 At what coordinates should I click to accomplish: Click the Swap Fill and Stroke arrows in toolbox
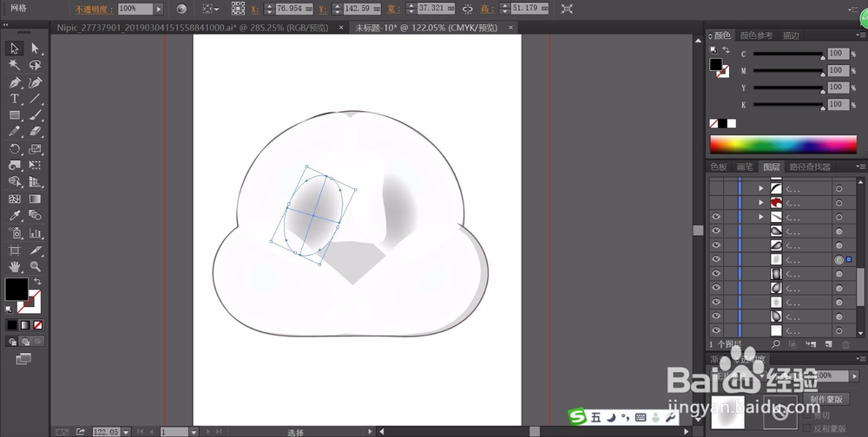click(37, 281)
